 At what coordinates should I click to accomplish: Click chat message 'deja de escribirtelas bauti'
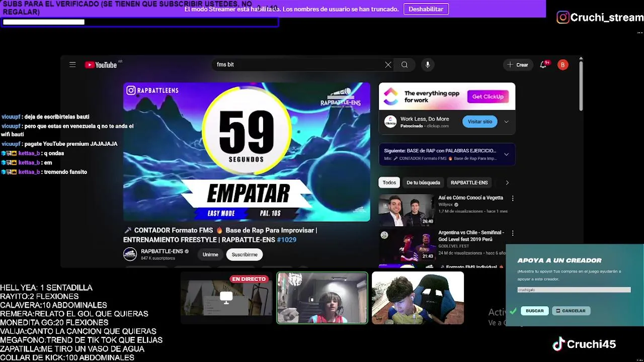pos(57,117)
